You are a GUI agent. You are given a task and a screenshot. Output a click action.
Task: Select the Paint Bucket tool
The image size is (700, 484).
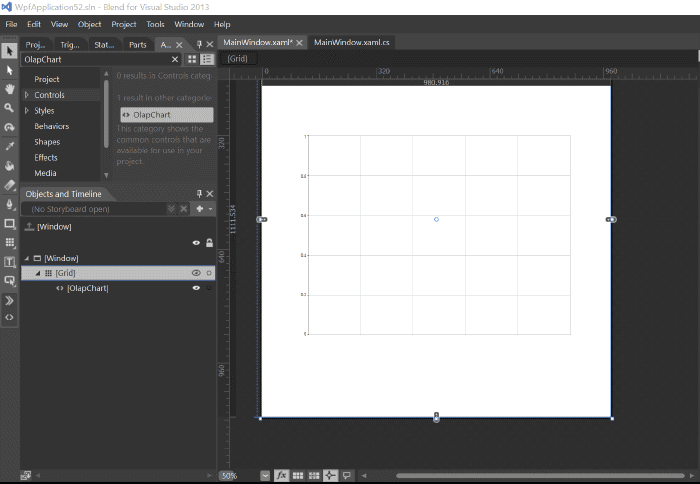(9, 166)
